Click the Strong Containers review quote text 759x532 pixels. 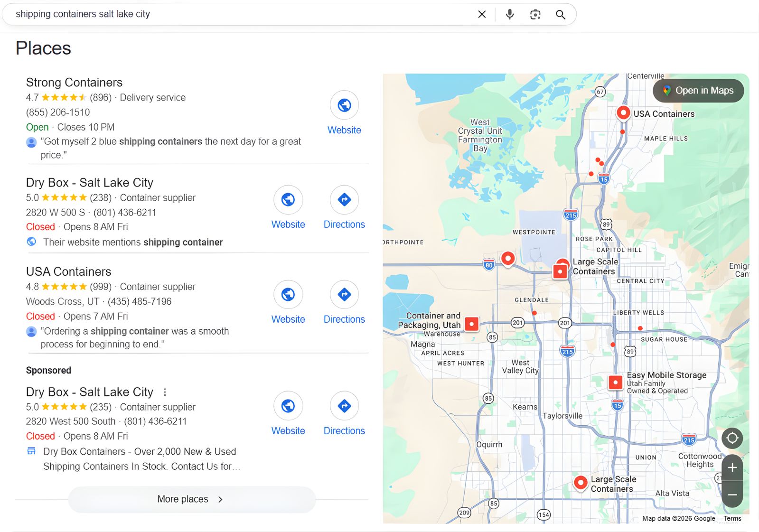171,148
